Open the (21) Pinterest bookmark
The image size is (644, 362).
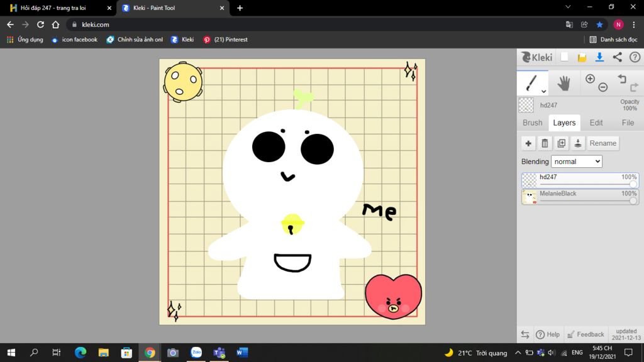[226, 40]
